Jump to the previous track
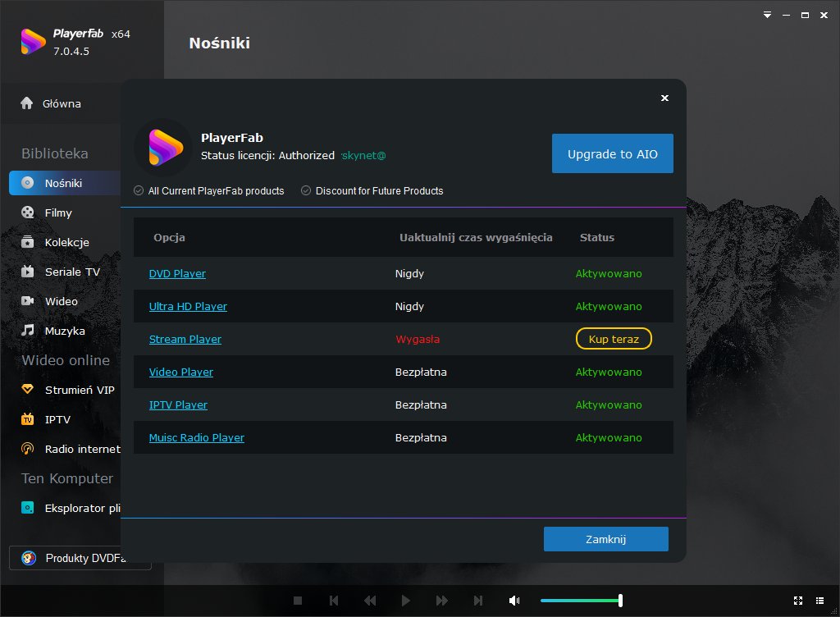The width and height of the screenshot is (840, 617). [334, 601]
